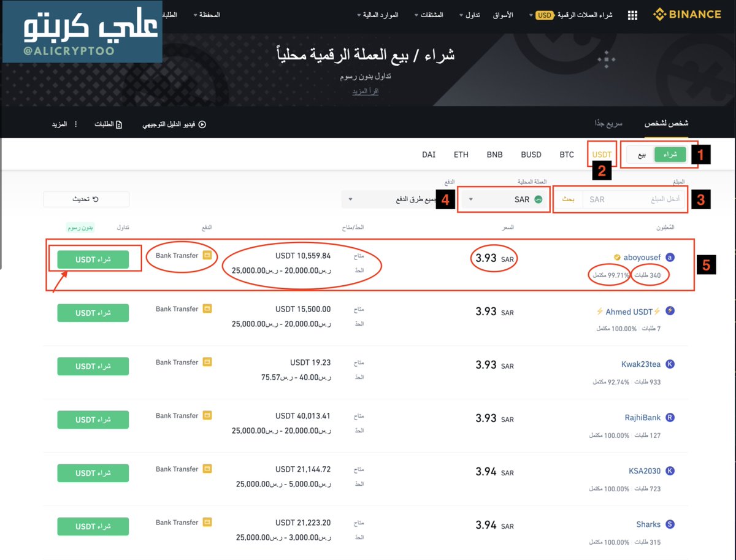736x560 pixels.
Task: Click the aboyousef merchant avatar icon
Action: [670, 258]
